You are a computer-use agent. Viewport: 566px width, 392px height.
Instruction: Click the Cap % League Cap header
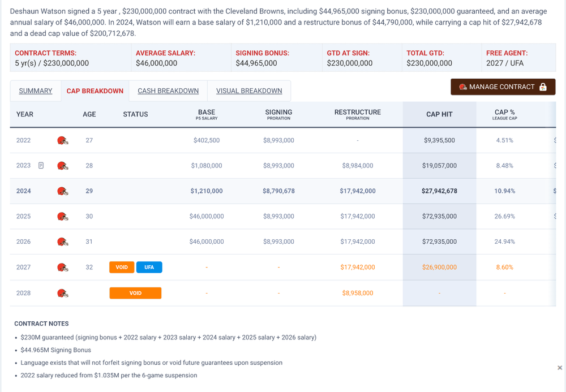tap(504, 114)
